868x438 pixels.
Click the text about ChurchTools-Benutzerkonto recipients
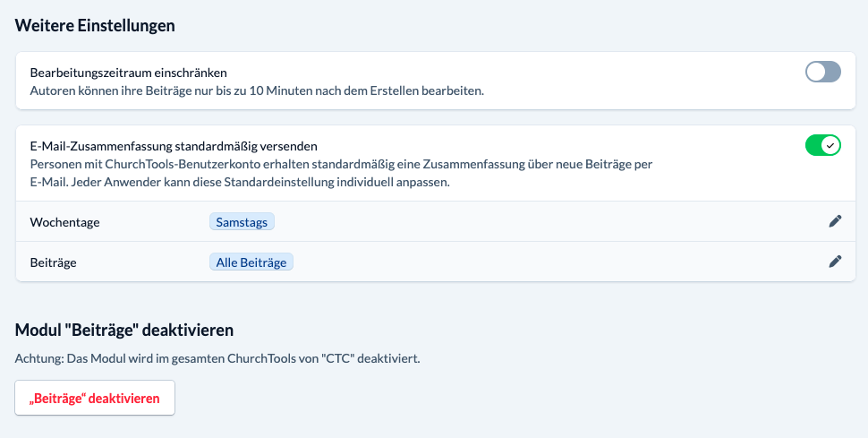pos(340,164)
